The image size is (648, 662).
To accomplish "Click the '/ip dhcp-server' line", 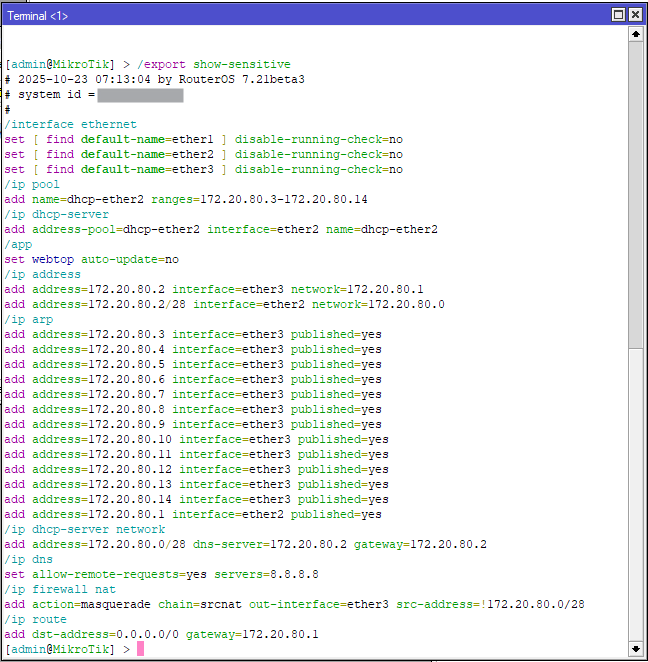I will [57, 214].
